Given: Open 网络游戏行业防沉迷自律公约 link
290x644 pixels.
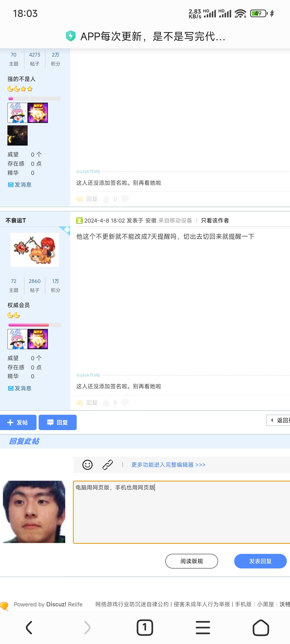Looking at the screenshot, I should 132,604.
